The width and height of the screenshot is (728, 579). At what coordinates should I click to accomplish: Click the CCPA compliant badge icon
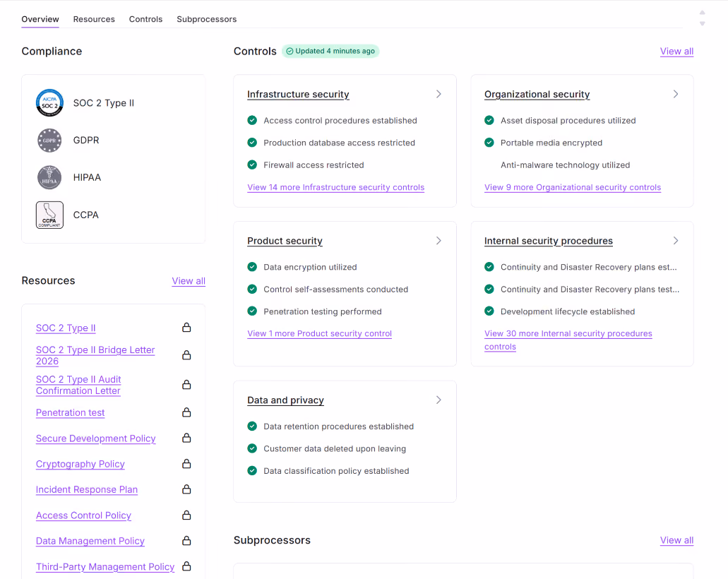pyautogui.click(x=49, y=215)
